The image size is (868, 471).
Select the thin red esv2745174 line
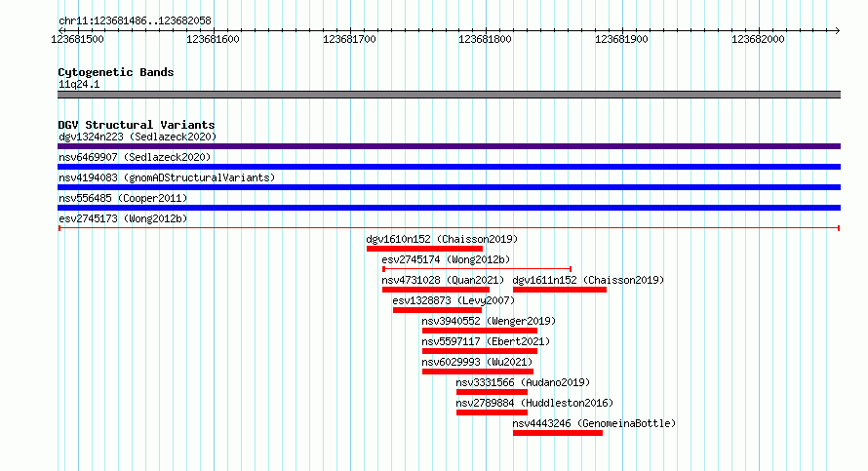tap(477, 269)
